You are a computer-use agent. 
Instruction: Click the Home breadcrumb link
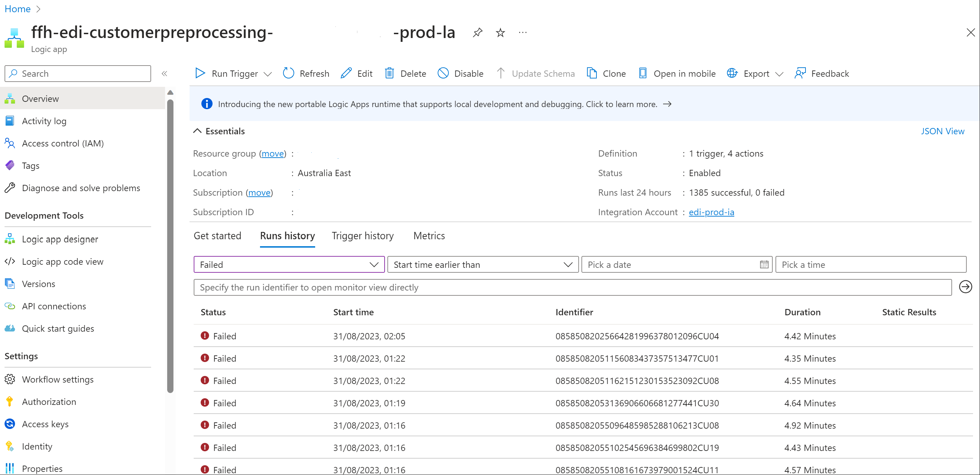point(17,9)
